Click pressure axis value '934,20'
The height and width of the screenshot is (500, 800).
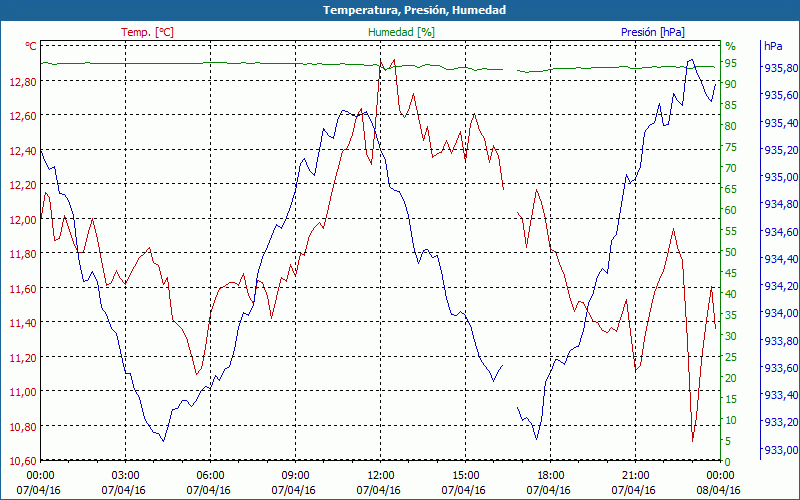[781, 286]
